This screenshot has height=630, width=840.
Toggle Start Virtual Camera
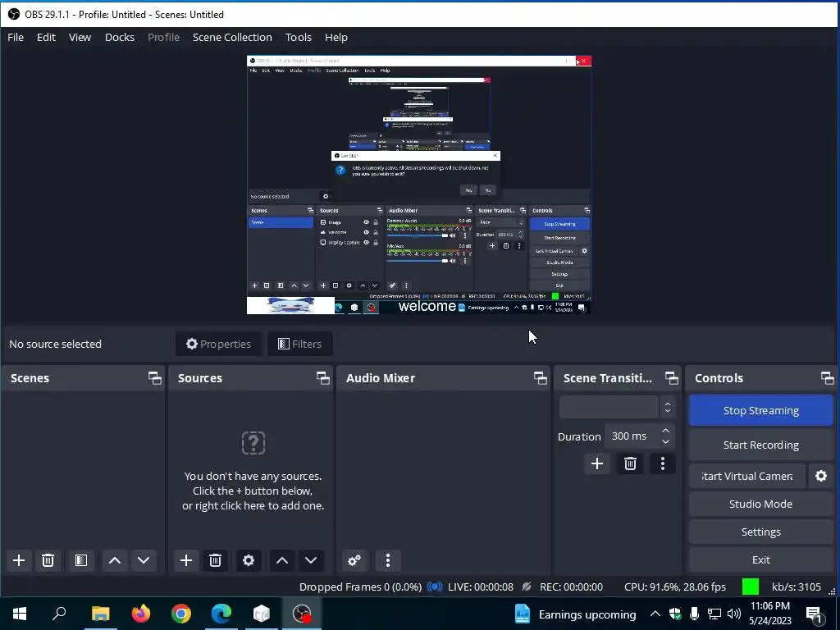tap(747, 477)
